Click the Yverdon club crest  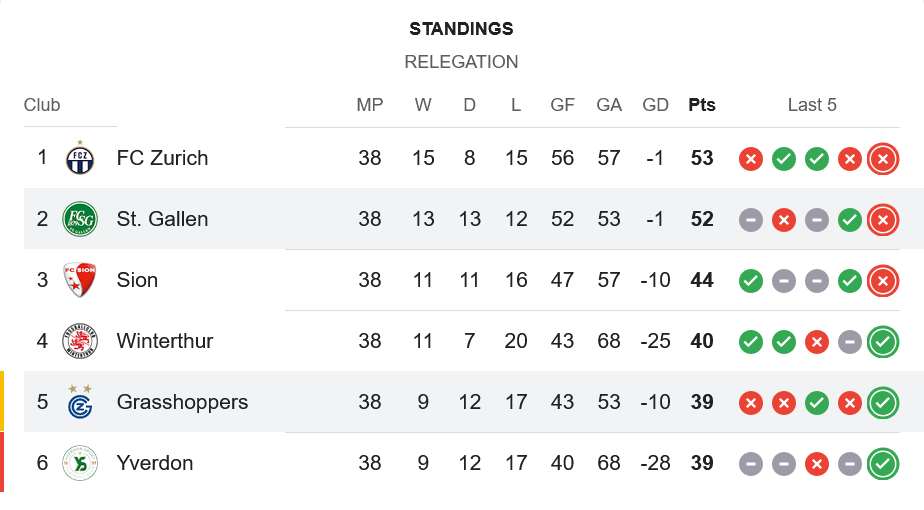80,463
